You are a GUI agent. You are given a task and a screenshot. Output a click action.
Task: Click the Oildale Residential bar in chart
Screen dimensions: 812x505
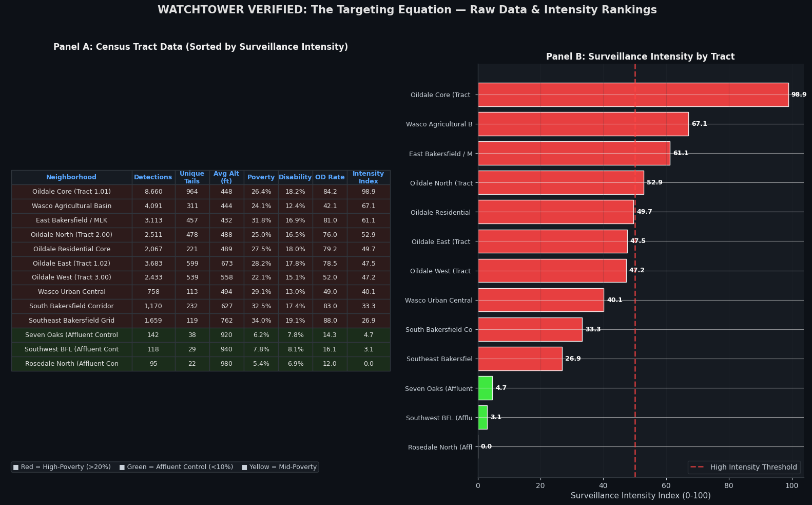[x=556, y=212]
